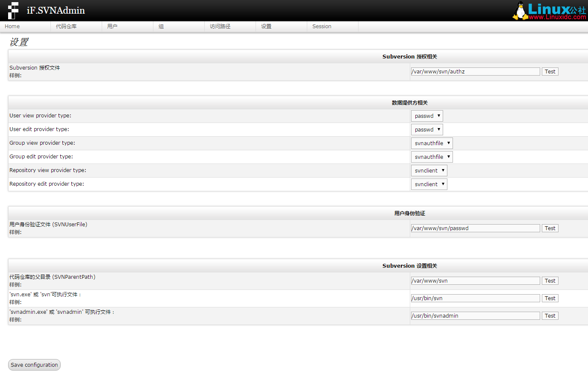
Task: Expand User view provider type dropdown
Action: point(427,116)
